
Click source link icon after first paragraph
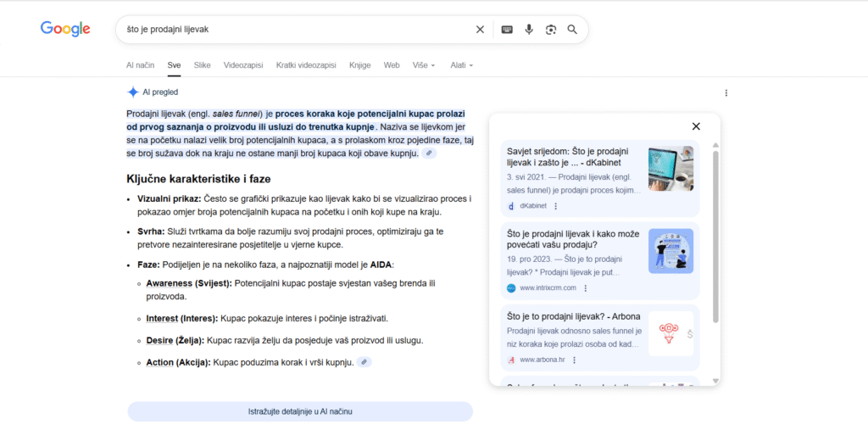tap(430, 153)
